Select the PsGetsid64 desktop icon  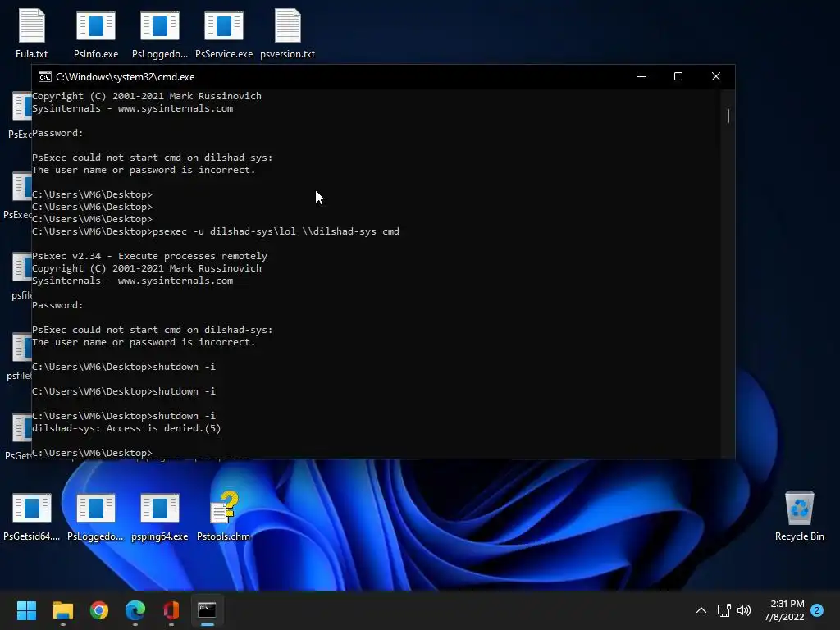(x=32, y=517)
